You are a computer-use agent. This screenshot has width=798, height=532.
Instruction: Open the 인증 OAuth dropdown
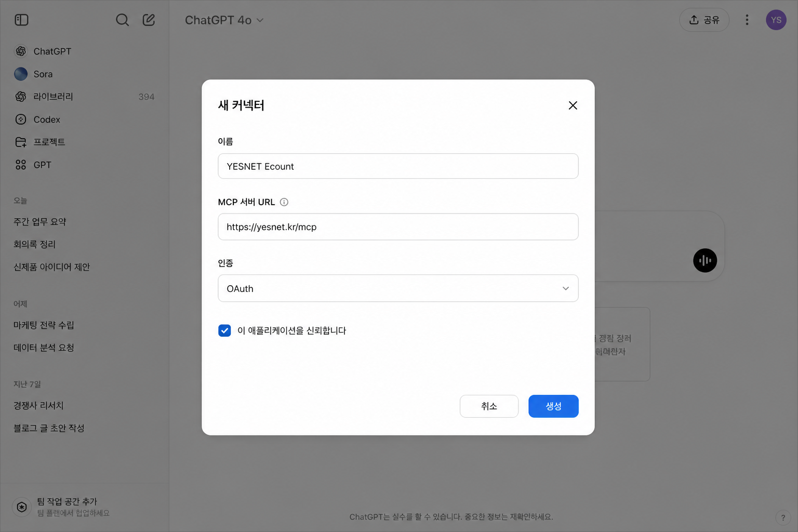(x=398, y=288)
